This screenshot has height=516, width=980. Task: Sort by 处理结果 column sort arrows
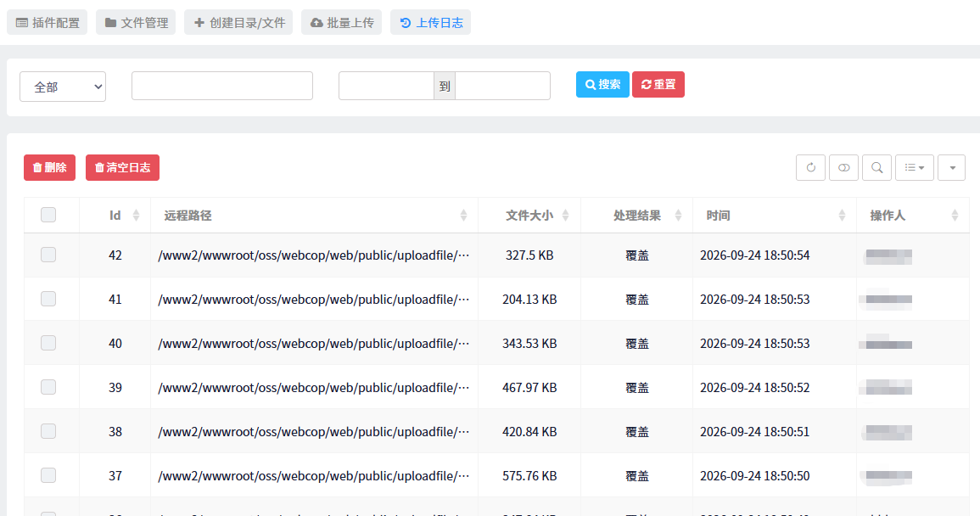[x=678, y=216]
